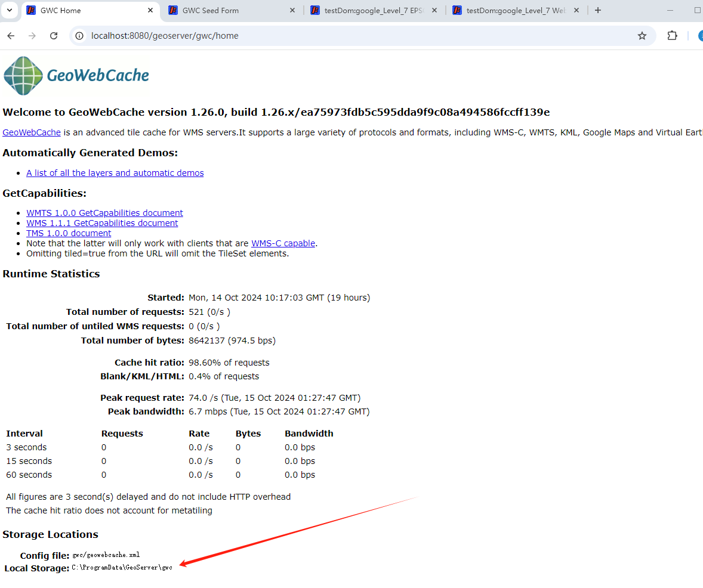Open WMS 1.1.1 GetCapabilities document
Image resolution: width=703 pixels, height=588 pixels.
point(102,223)
